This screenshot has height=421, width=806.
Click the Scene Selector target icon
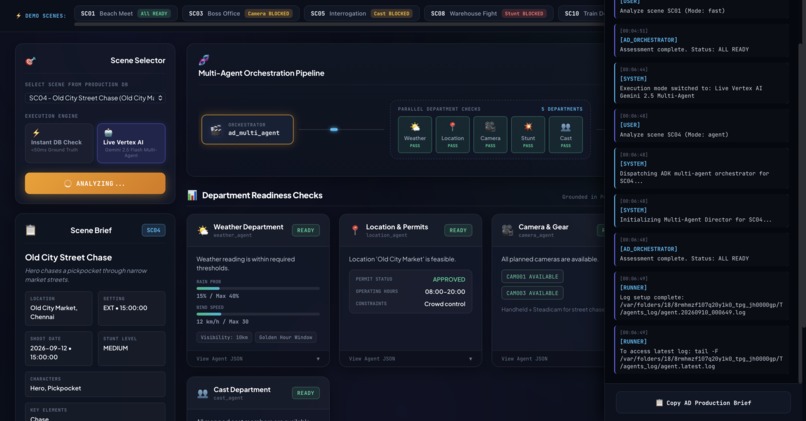click(30, 61)
